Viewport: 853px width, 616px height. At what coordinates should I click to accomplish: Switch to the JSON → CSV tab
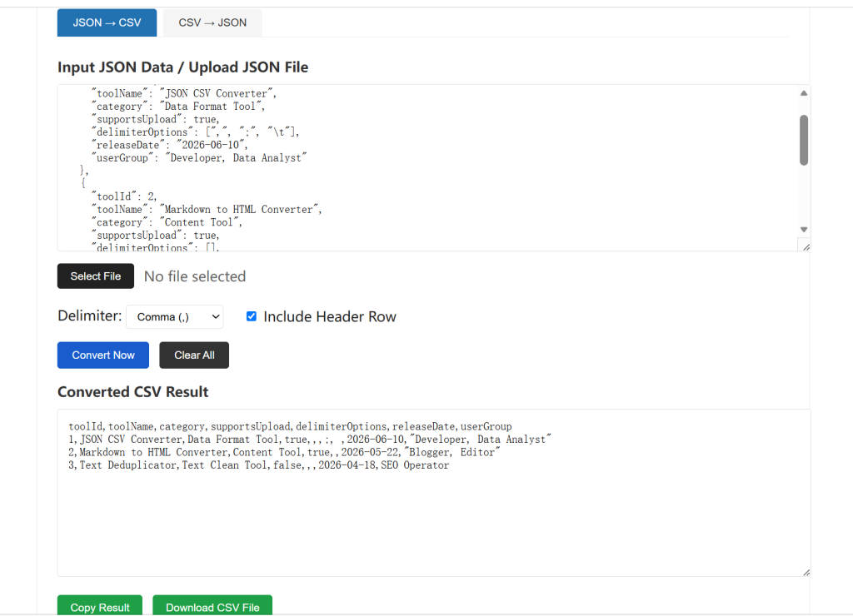pos(107,22)
